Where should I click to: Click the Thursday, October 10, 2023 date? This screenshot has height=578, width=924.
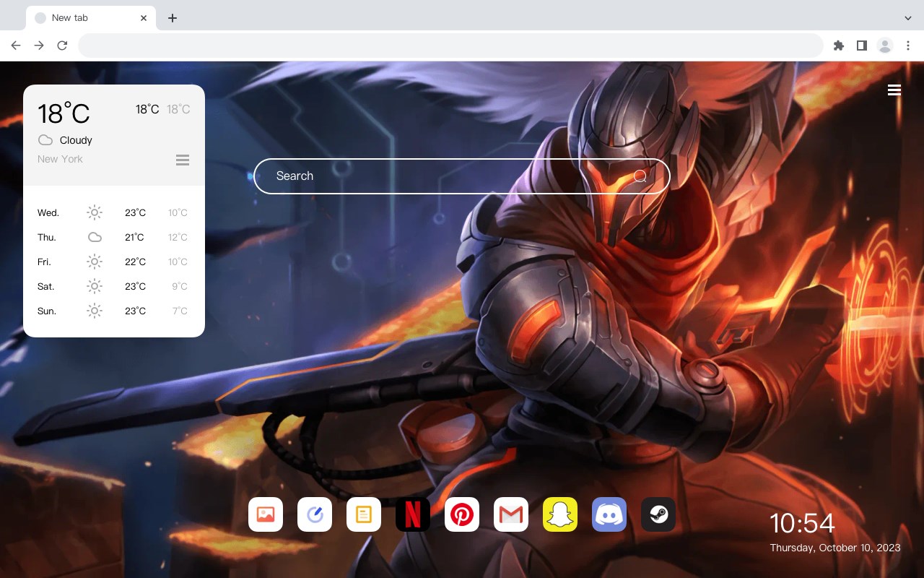pos(835,548)
